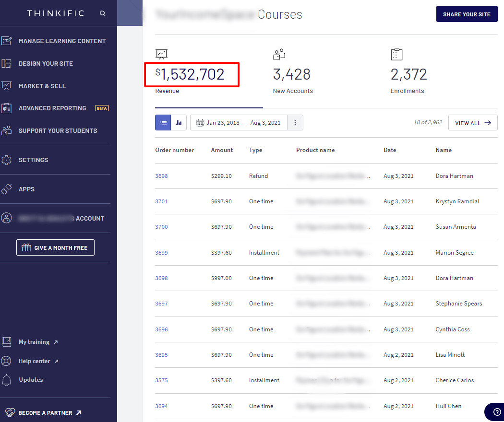Image resolution: width=504 pixels, height=422 pixels.
Task: Click the Support Your Students icon
Action: pos(7,130)
